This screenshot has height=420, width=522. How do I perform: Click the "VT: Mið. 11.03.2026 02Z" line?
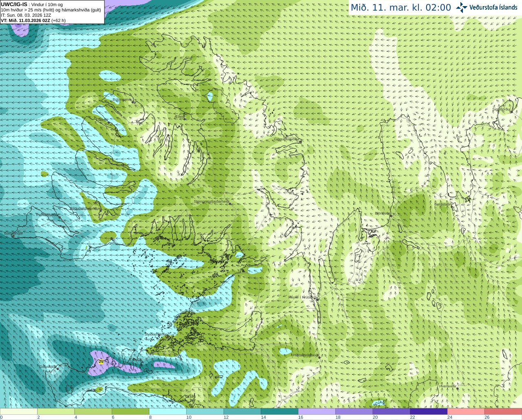(26, 20)
